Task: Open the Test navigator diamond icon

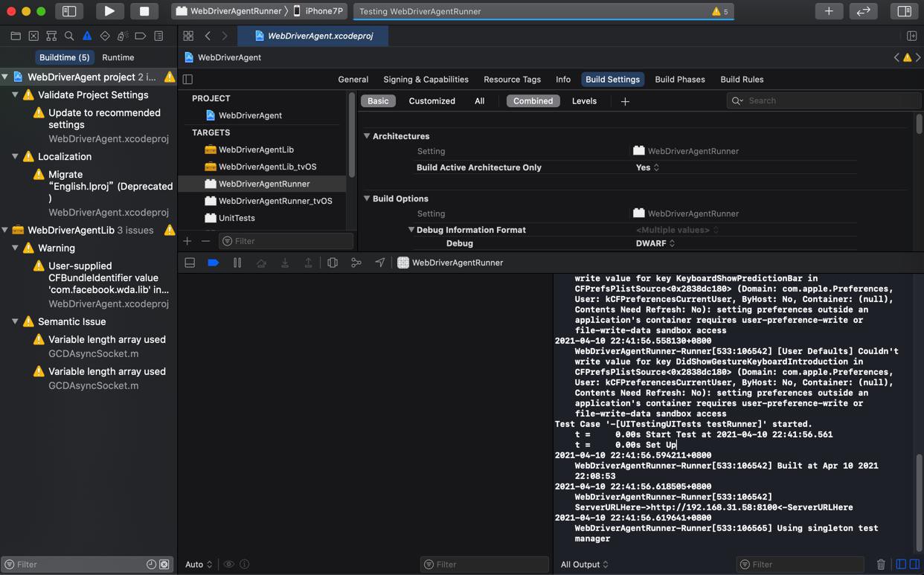Action: [x=105, y=36]
